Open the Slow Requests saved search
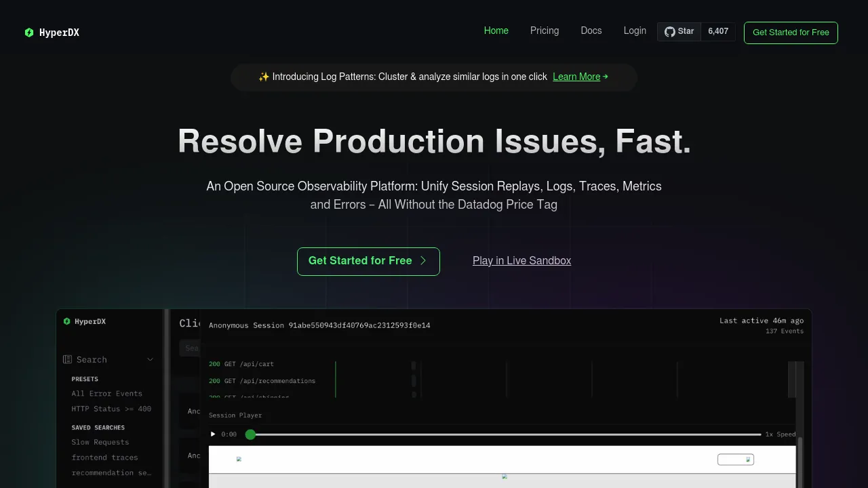 pos(100,442)
